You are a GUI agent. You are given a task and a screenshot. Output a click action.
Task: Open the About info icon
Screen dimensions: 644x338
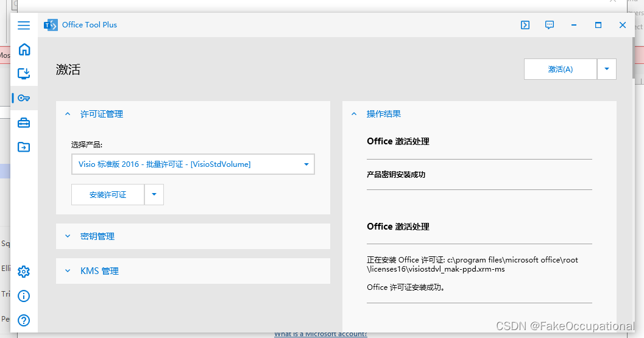(24, 296)
